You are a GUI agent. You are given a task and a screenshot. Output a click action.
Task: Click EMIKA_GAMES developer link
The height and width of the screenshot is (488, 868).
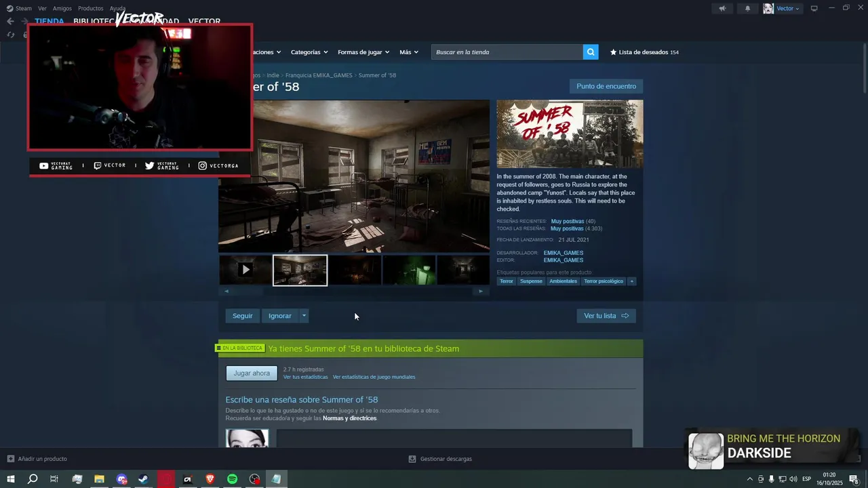[564, 253]
